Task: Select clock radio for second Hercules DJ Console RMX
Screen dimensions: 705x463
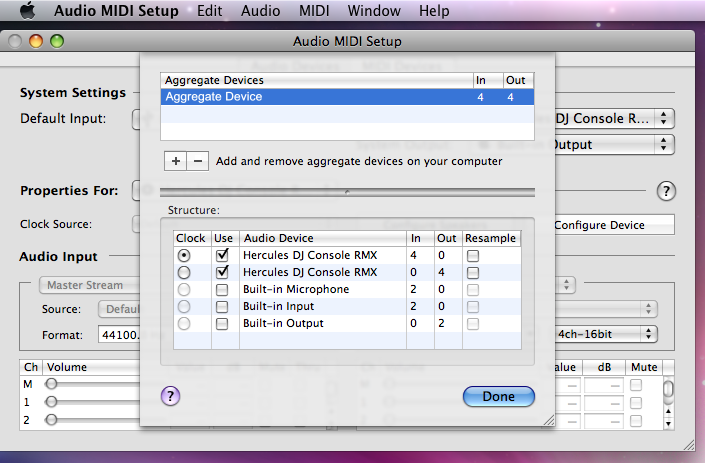Action: coord(184,272)
